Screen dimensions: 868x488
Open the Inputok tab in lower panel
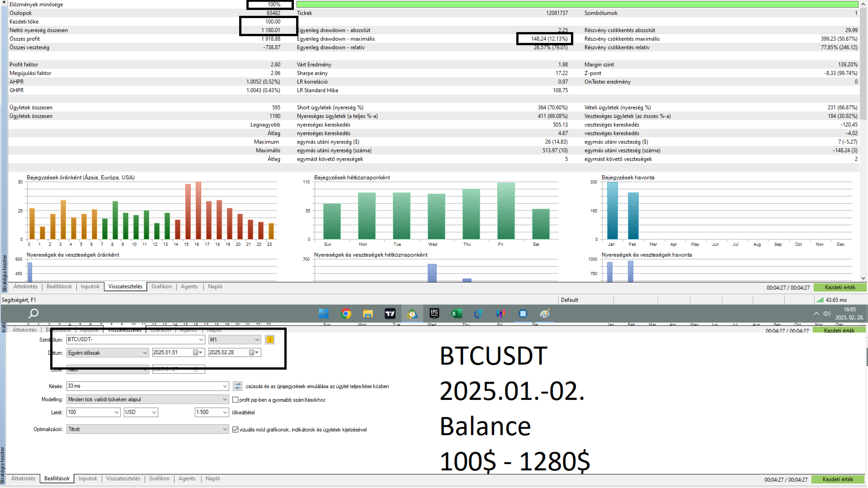pos(88,479)
